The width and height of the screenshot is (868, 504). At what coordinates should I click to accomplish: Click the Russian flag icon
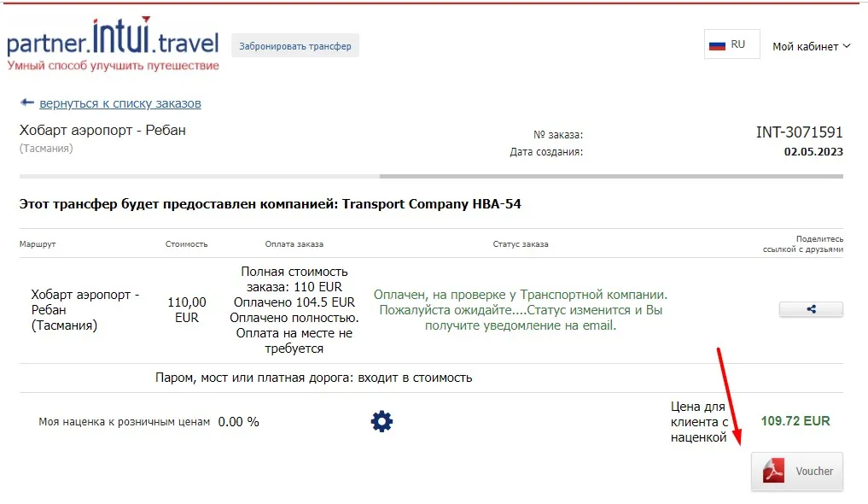(x=718, y=44)
